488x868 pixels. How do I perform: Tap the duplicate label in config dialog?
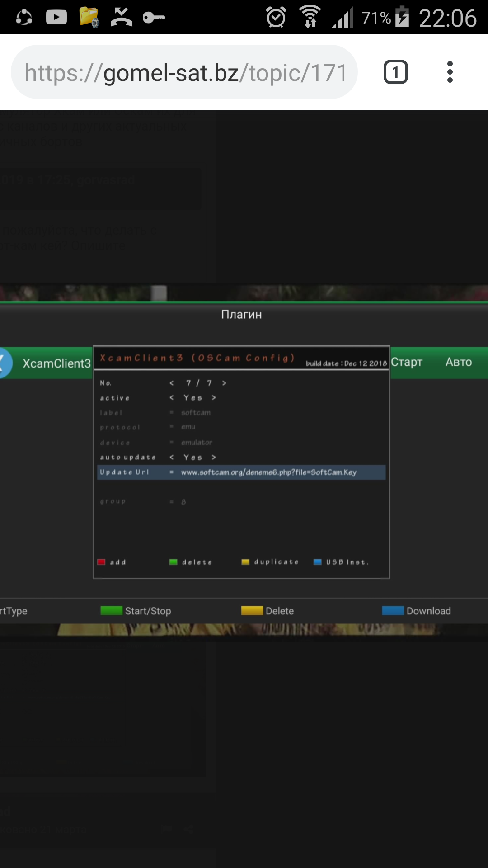point(276,561)
